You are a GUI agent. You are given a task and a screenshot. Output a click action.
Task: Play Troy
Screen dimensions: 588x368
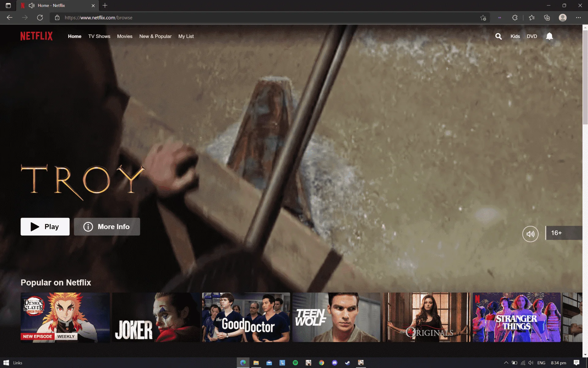tap(45, 227)
